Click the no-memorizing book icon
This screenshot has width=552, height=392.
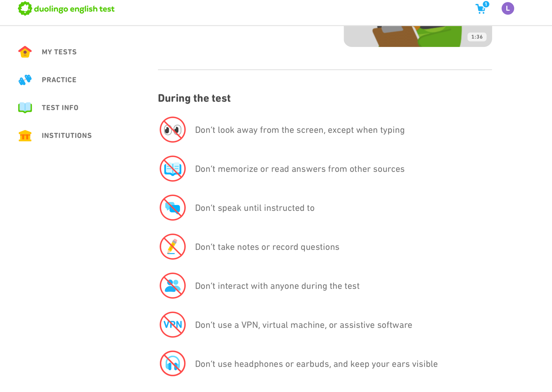click(x=173, y=169)
